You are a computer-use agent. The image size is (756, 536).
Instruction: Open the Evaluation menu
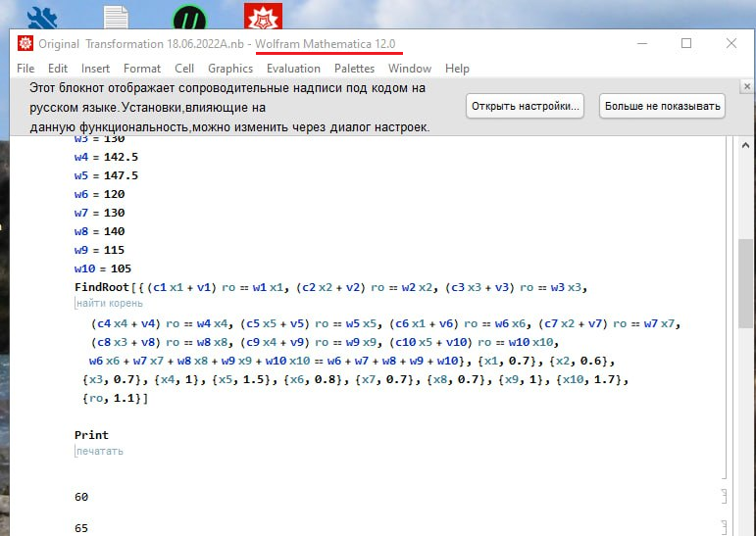point(293,69)
